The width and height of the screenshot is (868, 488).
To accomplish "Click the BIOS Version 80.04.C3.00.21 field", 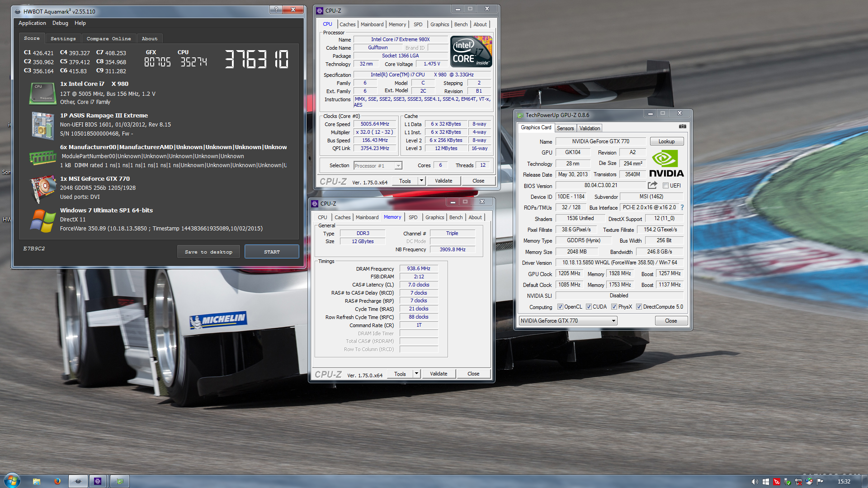I will (600, 185).
